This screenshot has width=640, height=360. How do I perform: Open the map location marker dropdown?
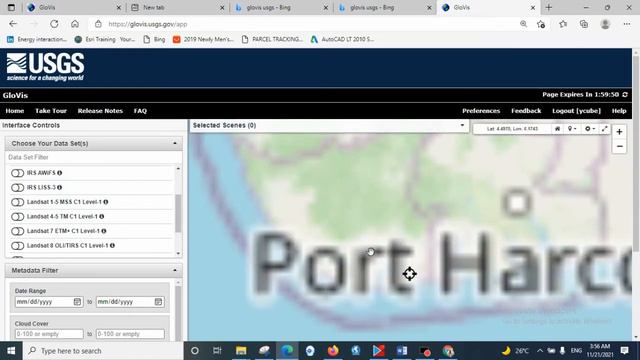[x=572, y=129]
